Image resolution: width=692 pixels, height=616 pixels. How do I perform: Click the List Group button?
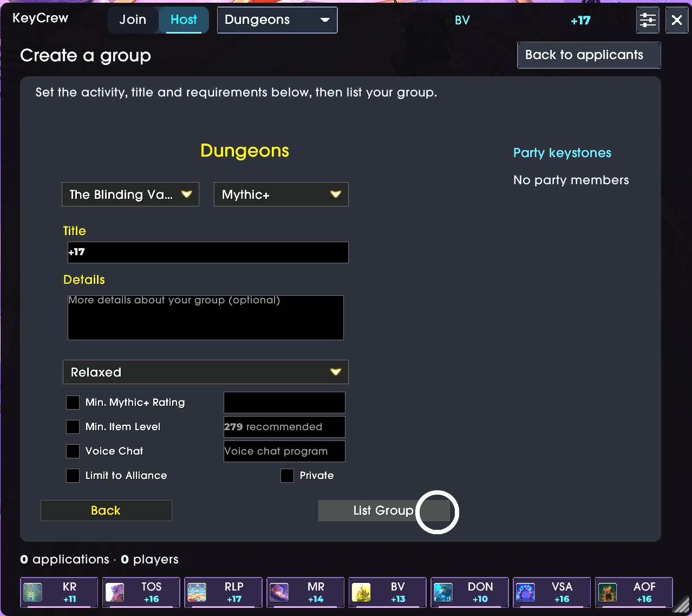coord(384,510)
